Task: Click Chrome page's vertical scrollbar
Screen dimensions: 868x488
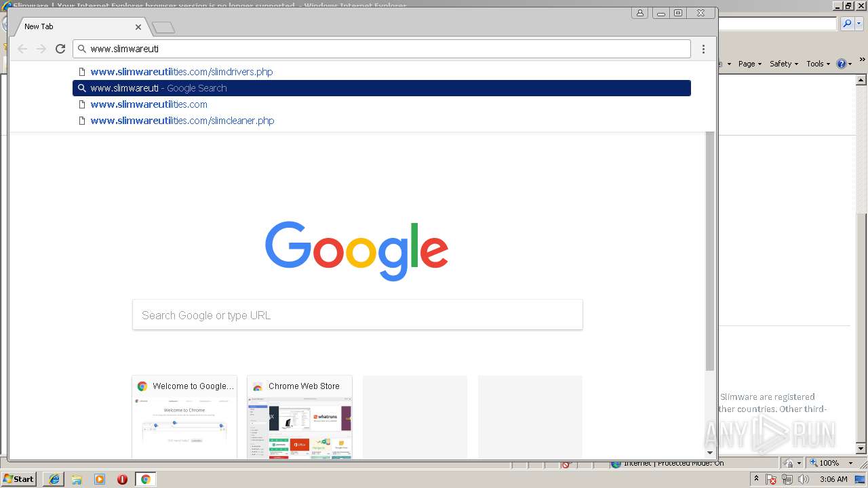Action: click(x=710, y=251)
